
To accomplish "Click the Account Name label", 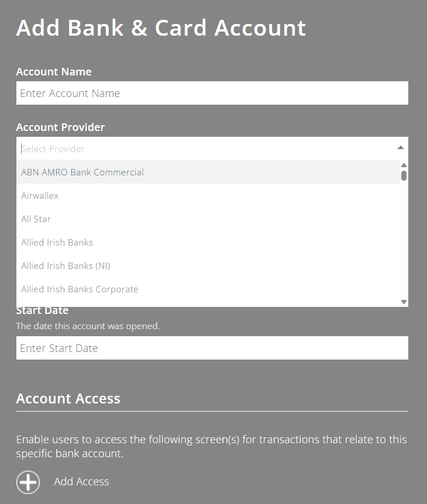I will [54, 71].
